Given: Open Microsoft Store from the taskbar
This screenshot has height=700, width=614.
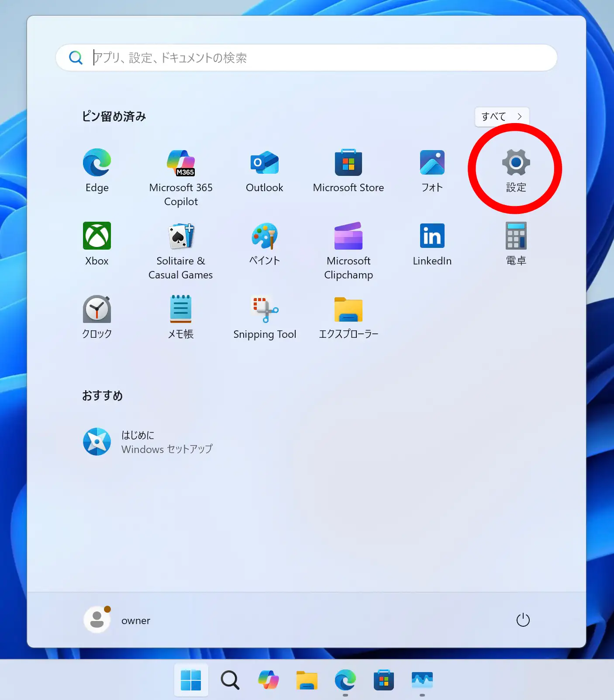Looking at the screenshot, I should 383,680.
